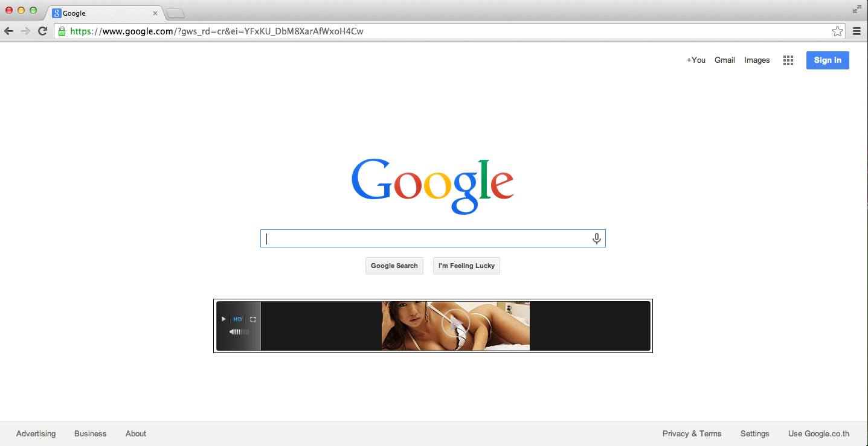Start voice search with the microphone icon
This screenshot has height=446, width=868.
(597, 239)
